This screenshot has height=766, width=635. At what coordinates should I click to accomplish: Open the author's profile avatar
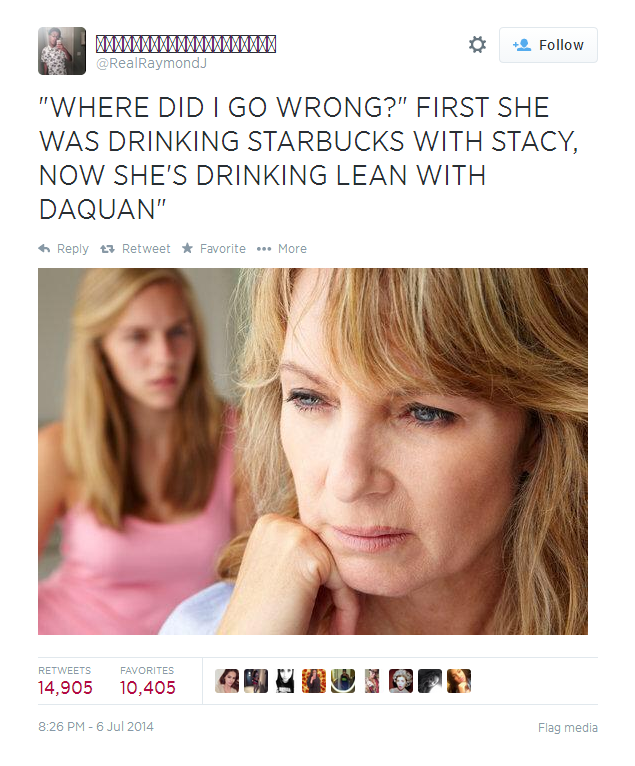point(61,51)
